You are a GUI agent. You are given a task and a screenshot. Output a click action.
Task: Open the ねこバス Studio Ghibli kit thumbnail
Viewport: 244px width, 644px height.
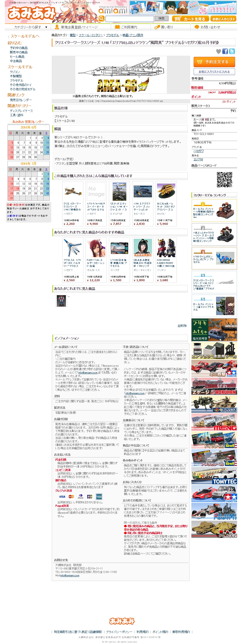pyautogui.click(x=166, y=192)
